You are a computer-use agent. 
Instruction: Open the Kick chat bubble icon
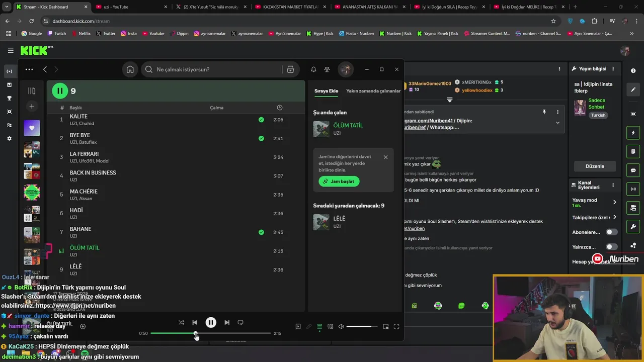633,170
